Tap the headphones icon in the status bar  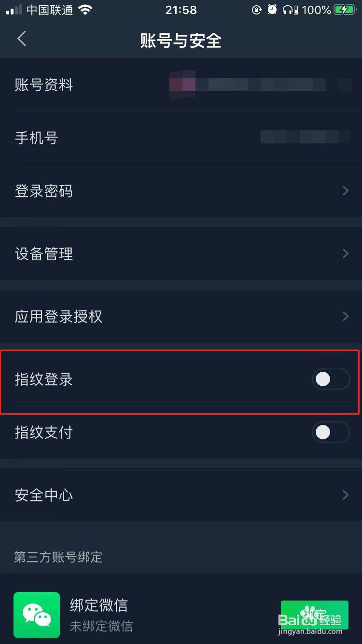(288, 10)
